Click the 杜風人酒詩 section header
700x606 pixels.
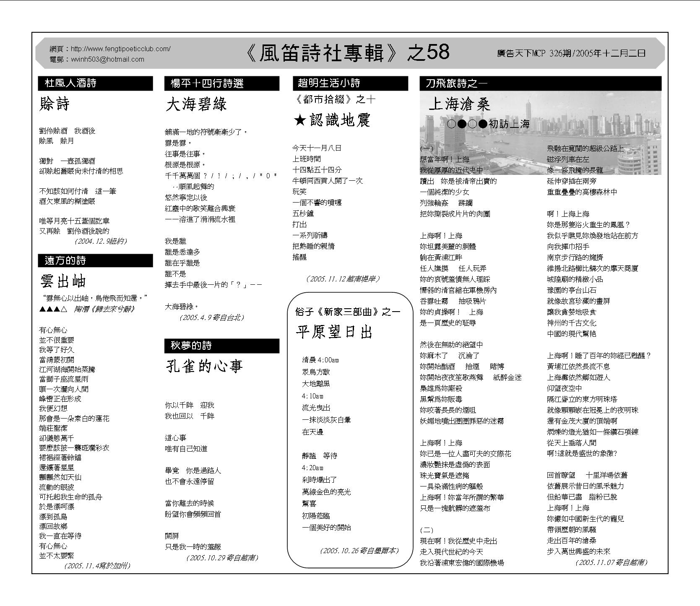pos(95,83)
